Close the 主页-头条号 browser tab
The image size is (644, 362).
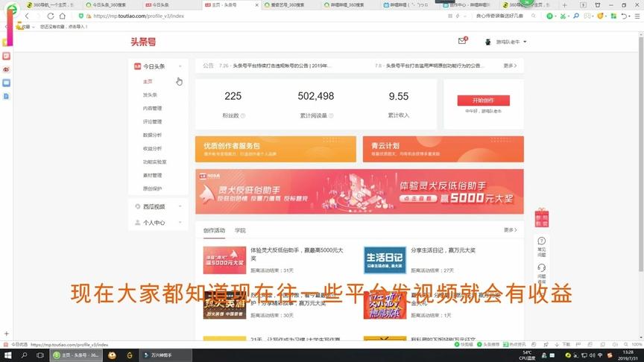[257, 5]
